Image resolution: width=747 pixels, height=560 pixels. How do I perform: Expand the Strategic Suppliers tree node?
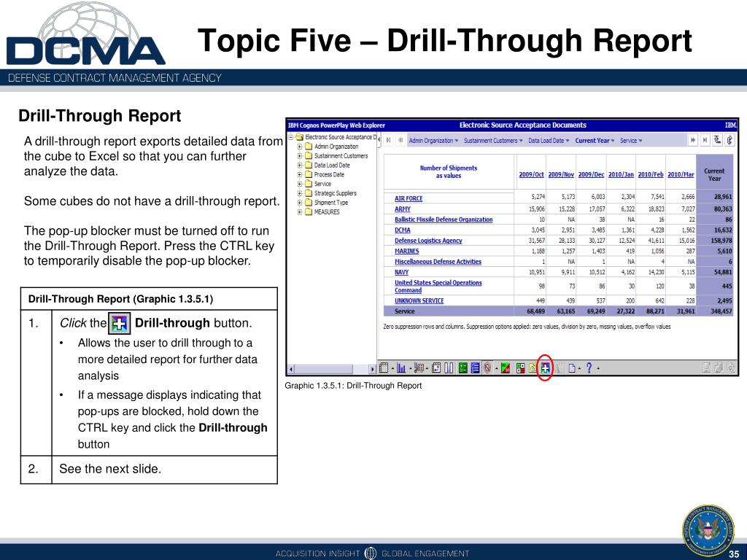click(300, 193)
